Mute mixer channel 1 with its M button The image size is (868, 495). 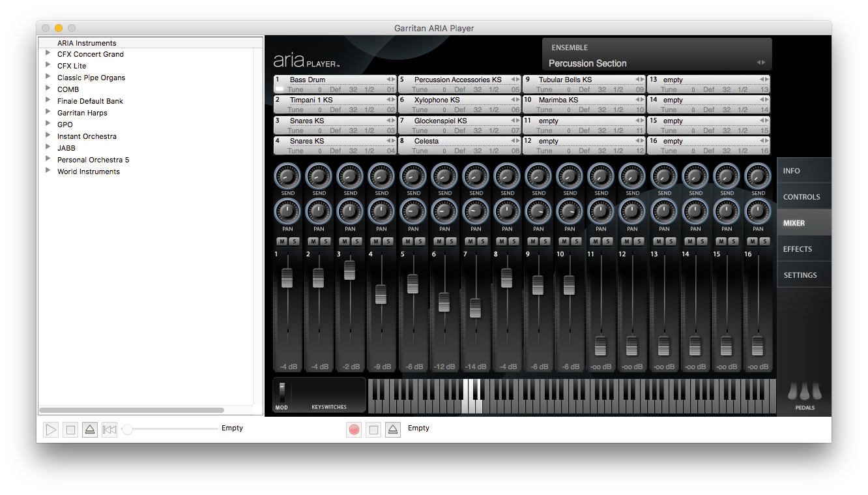coord(282,241)
